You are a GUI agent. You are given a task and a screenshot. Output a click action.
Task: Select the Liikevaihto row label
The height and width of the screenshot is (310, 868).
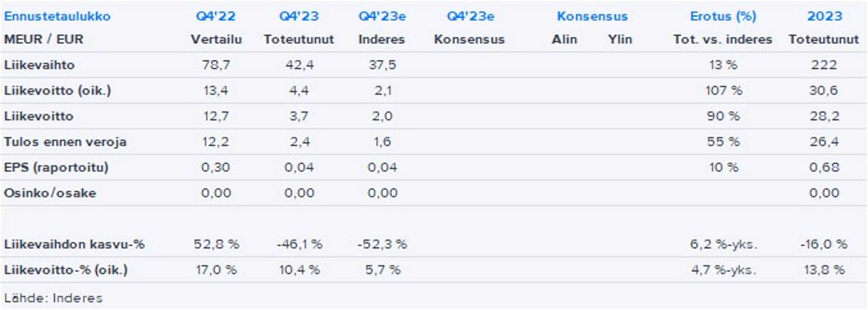[x=39, y=65]
